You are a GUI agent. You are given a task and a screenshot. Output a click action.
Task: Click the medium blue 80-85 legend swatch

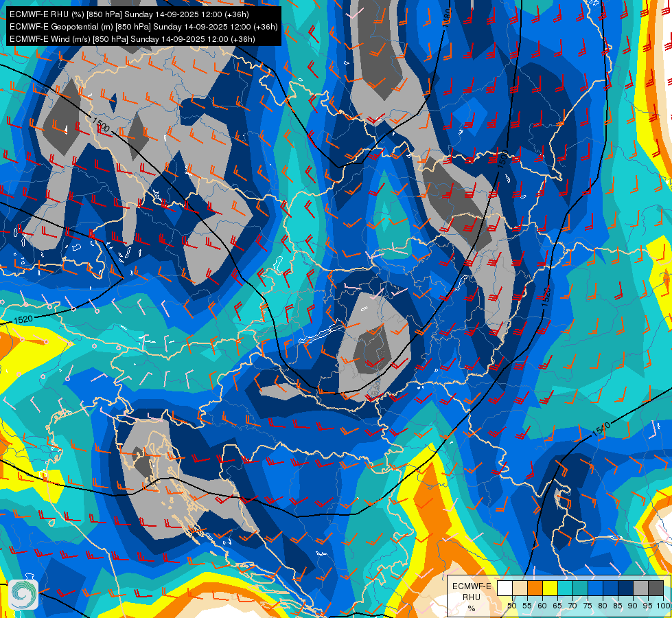point(610,588)
